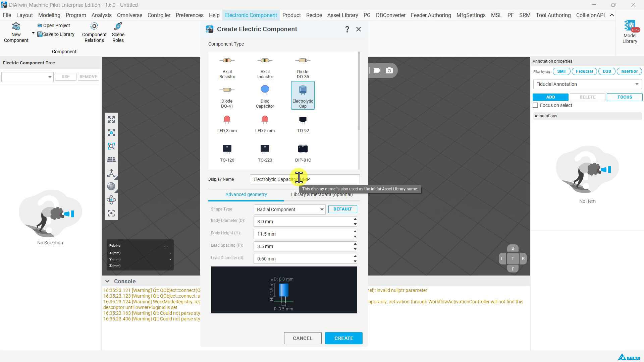Click Save to Library
Viewport: 644px width, 362px height.
[56, 34]
